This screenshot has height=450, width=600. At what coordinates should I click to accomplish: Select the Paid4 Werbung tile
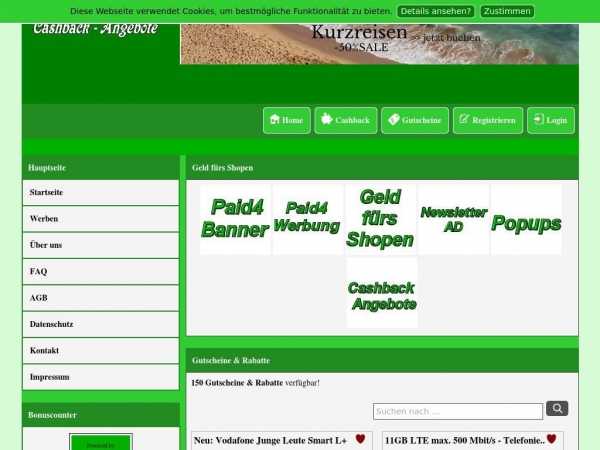[x=307, y=219]
